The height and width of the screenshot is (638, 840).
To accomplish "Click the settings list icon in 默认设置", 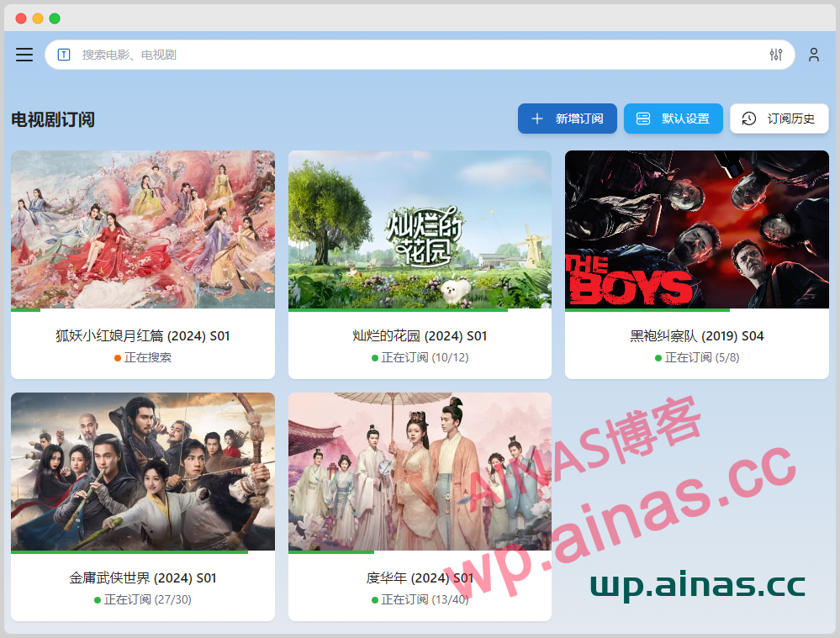I will pyautogui.click(x=643, y=119).
